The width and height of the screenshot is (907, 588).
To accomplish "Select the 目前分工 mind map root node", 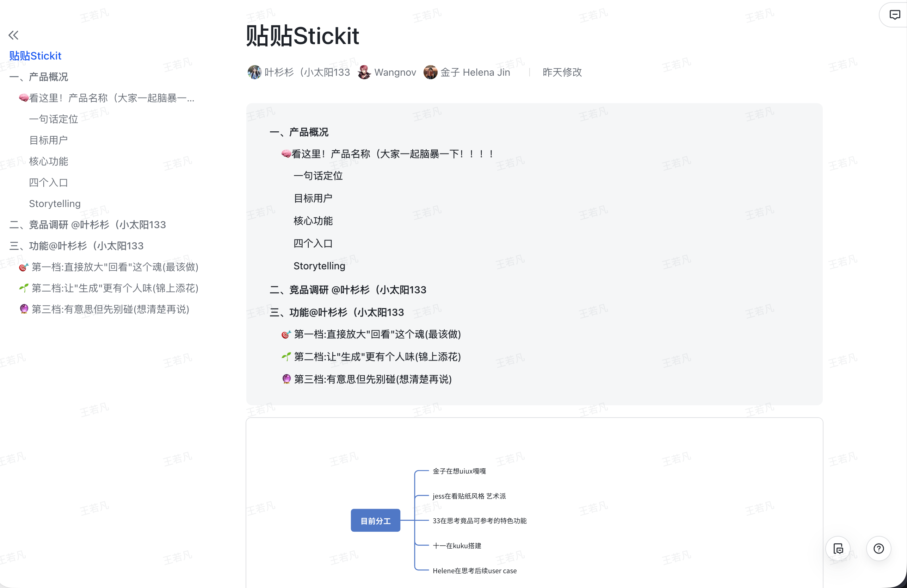I will click(375, 521).
